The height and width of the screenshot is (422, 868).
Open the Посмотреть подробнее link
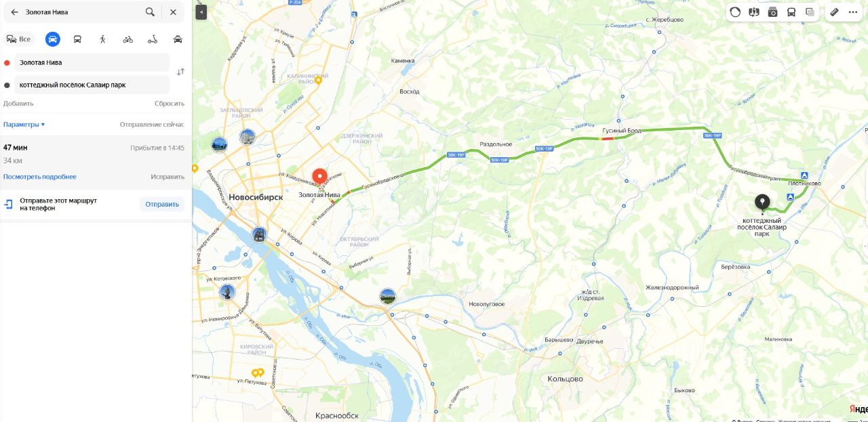click(40, 177)
